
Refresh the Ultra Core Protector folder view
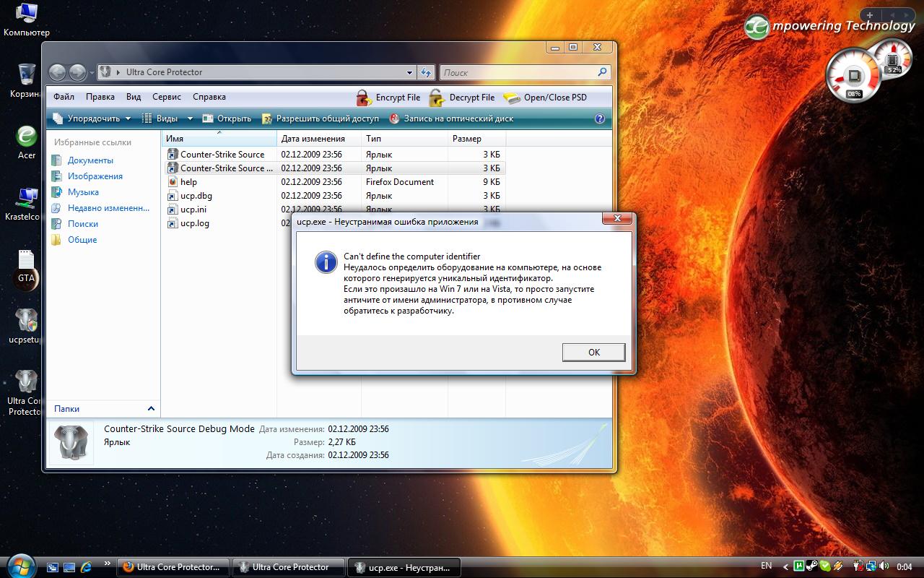click(x=426, y=72)
